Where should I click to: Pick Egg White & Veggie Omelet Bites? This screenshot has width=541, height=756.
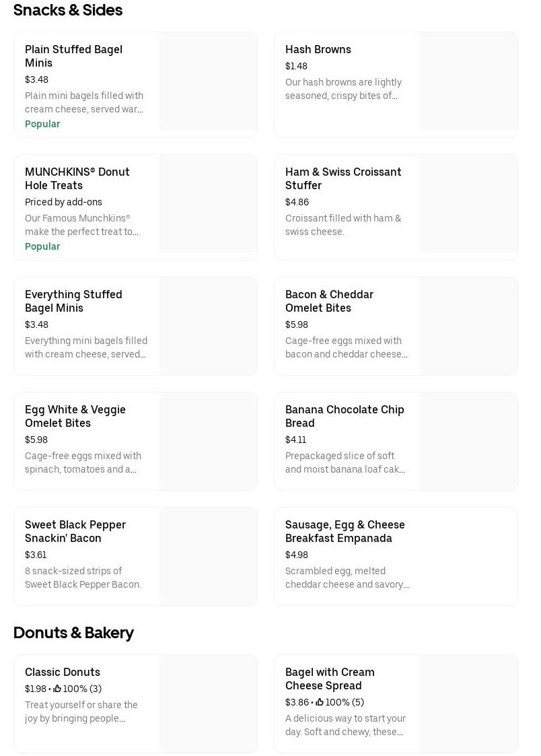[x=75, y=416]
